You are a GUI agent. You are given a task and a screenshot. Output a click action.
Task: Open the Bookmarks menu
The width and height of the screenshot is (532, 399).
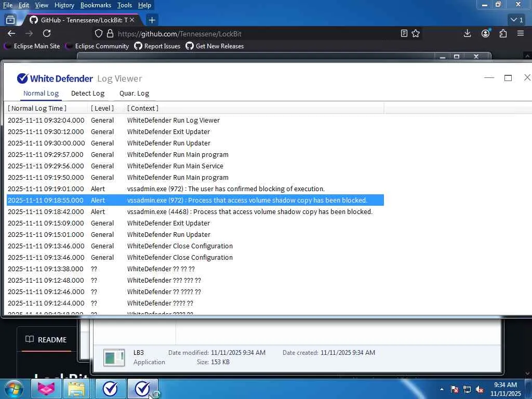point(96,5)
